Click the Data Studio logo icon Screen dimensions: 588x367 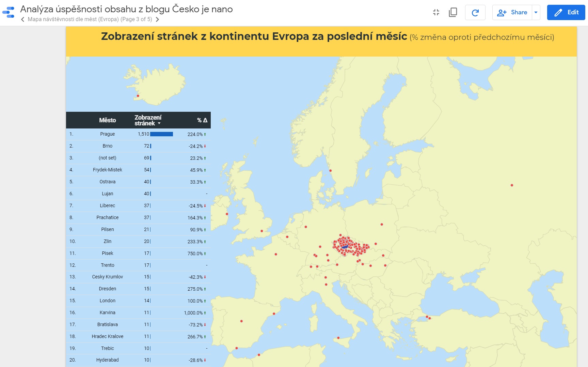tap(9, 12)
